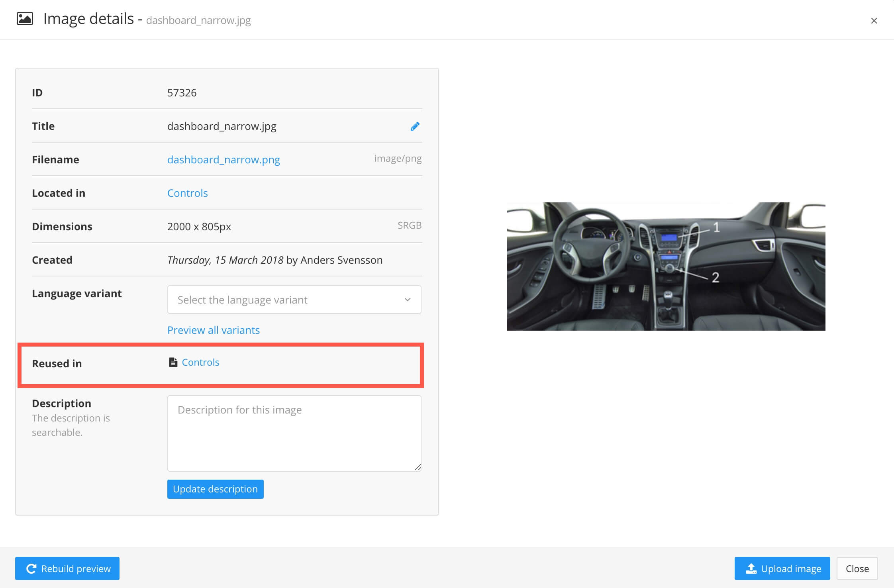Screen dimensions: 894x588
Task: Open the dashboard_narrow.png filename link
Action: point(223,160)
